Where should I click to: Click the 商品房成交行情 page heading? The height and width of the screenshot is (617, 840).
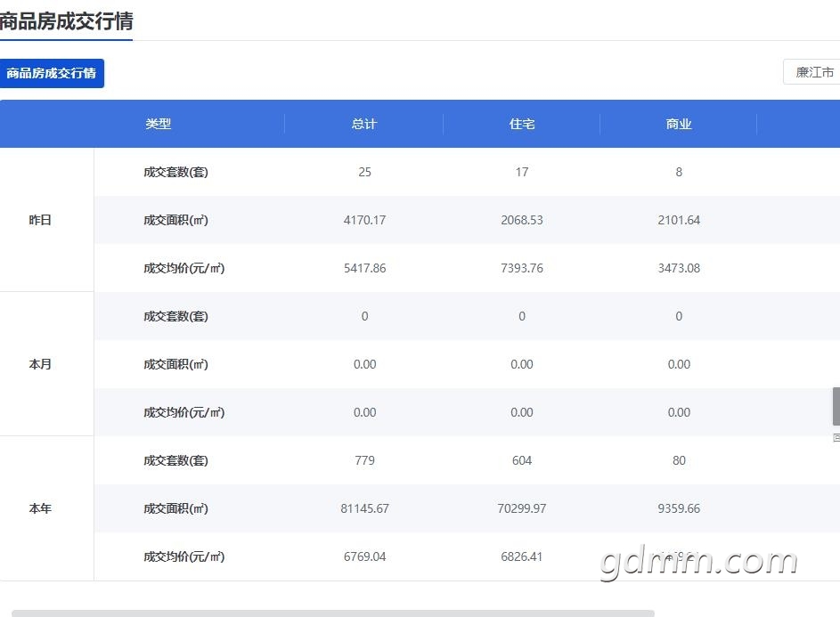tap(66, 21)
